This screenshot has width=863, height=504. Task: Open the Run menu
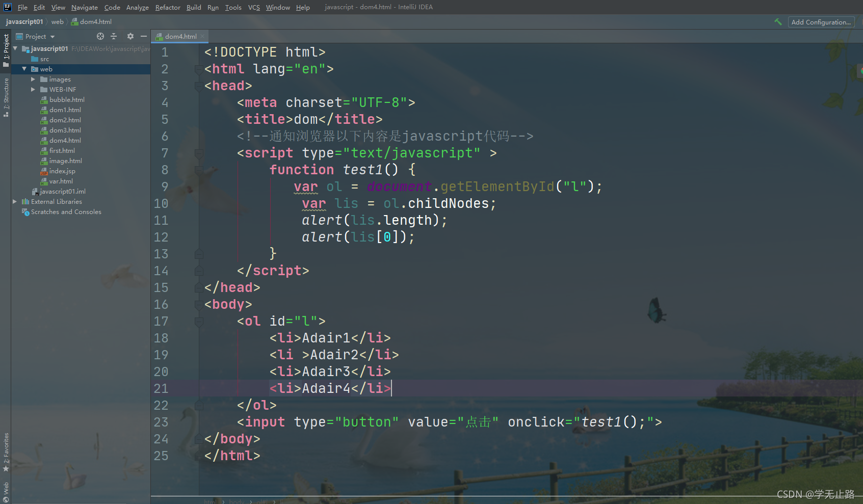213,7
